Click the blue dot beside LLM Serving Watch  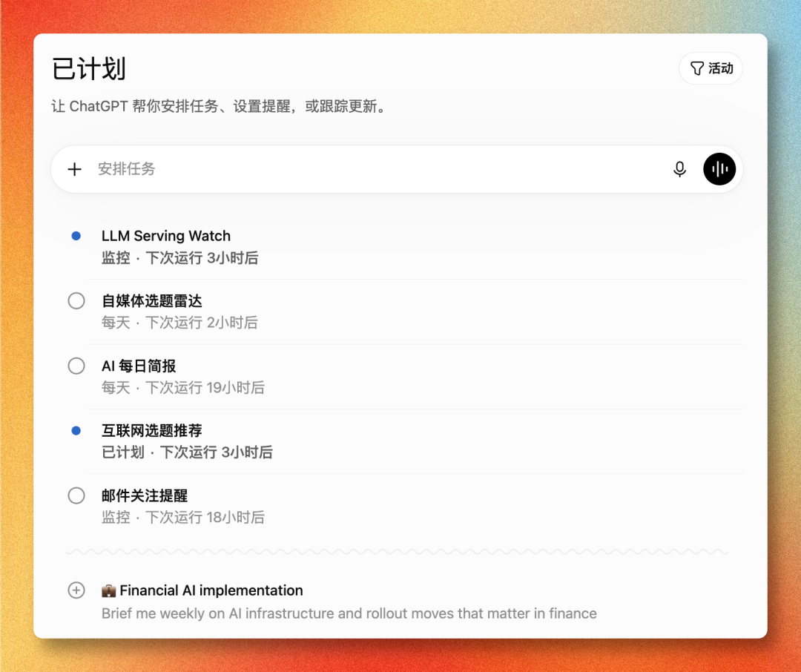pos(76,236)
